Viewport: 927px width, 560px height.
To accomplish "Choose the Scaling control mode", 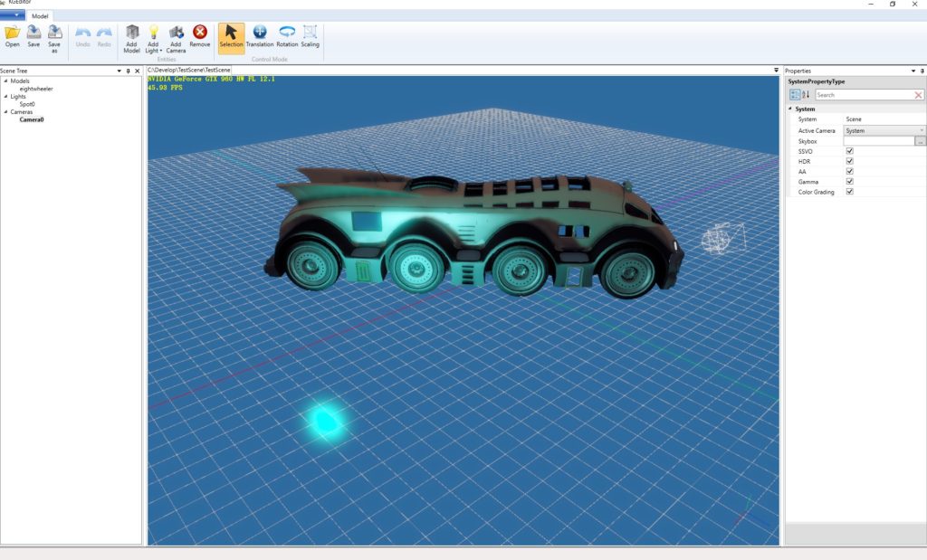I will [310, 33].
